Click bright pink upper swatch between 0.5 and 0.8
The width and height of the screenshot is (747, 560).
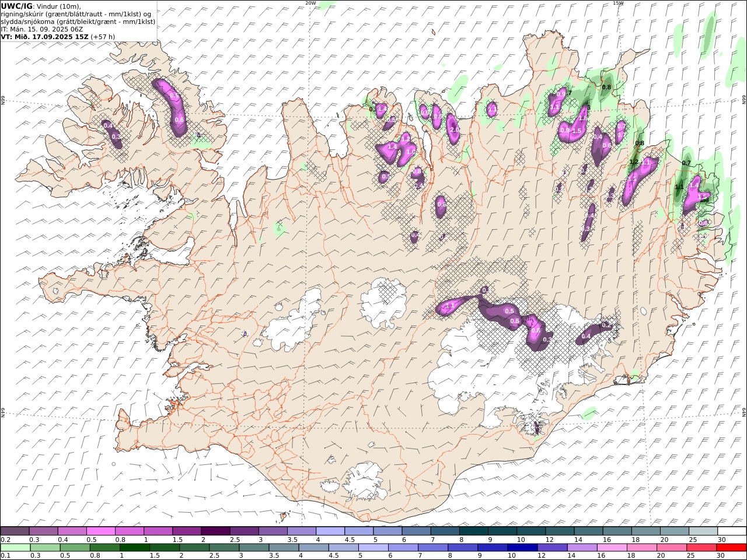100,531
